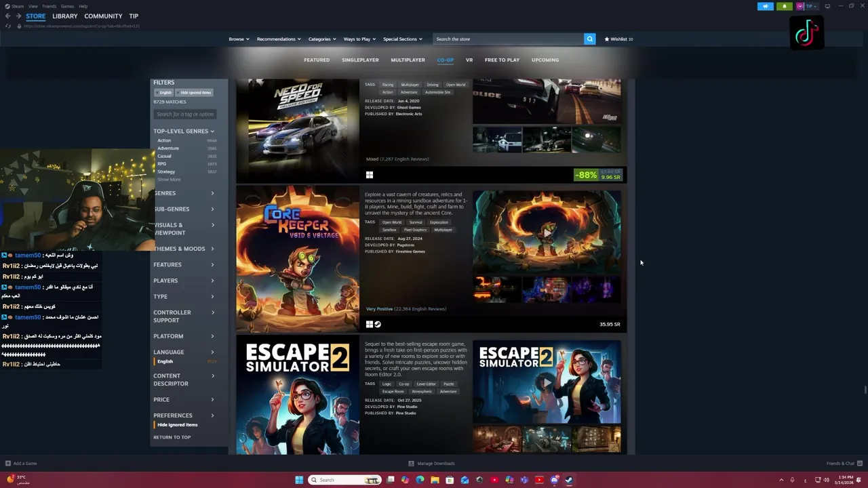Reload the store page with refresh icon
This screenshot has height=488, width=868.
tap(8, 26)
